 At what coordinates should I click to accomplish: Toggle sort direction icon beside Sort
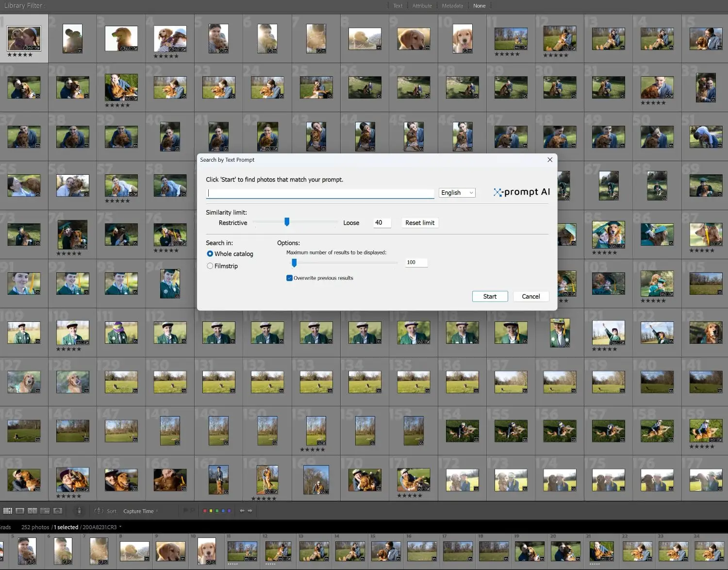[99, 511]
